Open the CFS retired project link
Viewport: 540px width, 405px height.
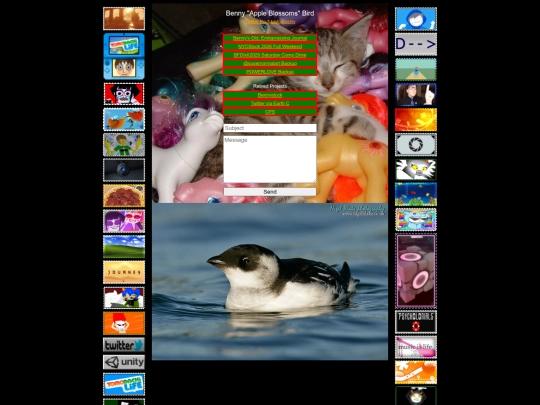(270, 112)
